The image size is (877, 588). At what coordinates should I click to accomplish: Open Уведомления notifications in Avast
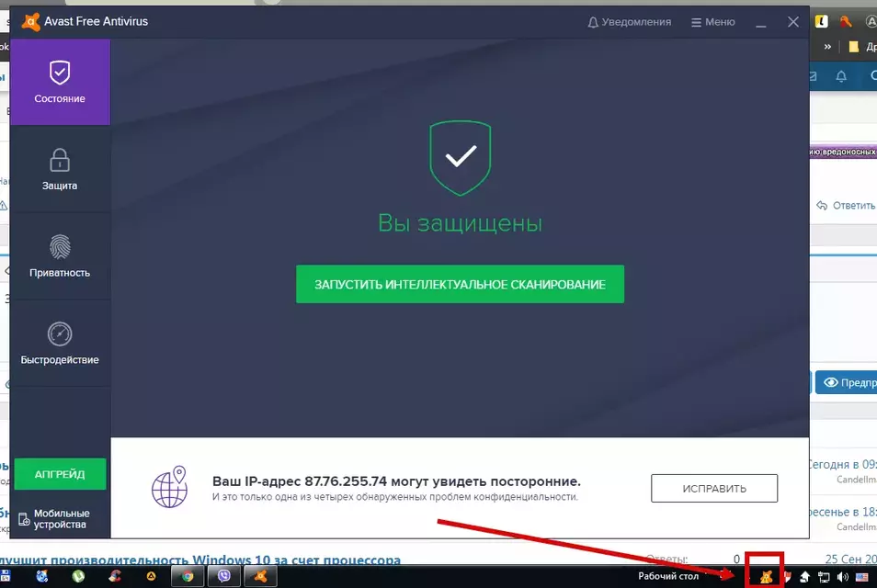pos(629,22)
